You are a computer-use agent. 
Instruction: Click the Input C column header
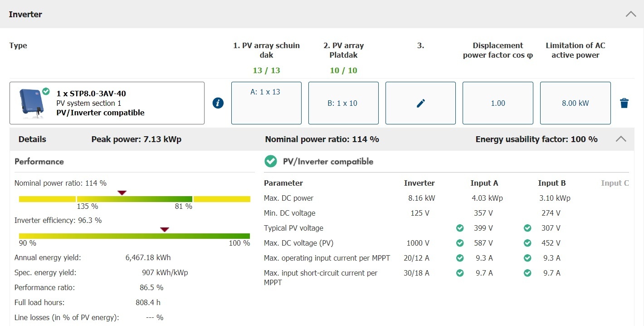pyautogui.click(x=615, y=183)
